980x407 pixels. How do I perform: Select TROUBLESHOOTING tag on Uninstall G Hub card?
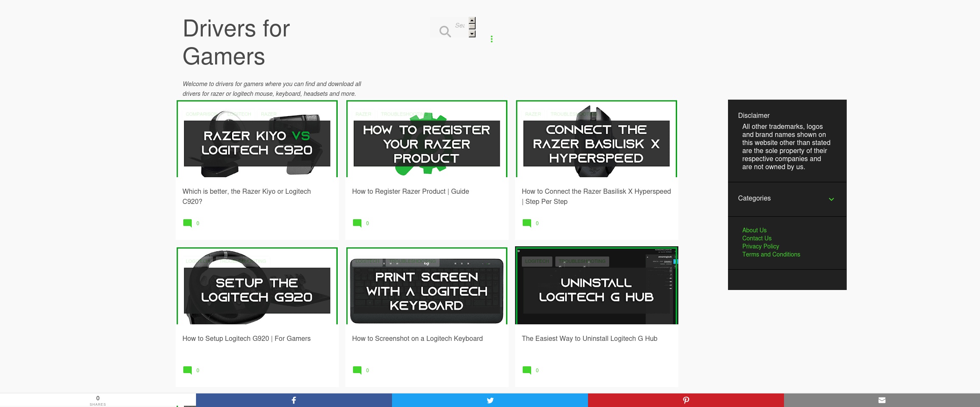click(x=582, y=261)
